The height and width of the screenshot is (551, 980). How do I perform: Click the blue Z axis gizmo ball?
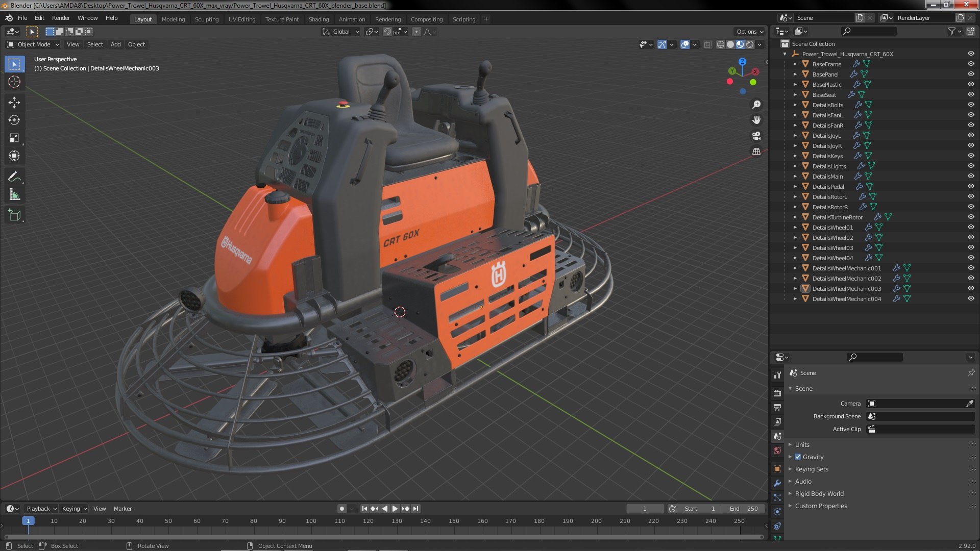[x=742, y=61]
